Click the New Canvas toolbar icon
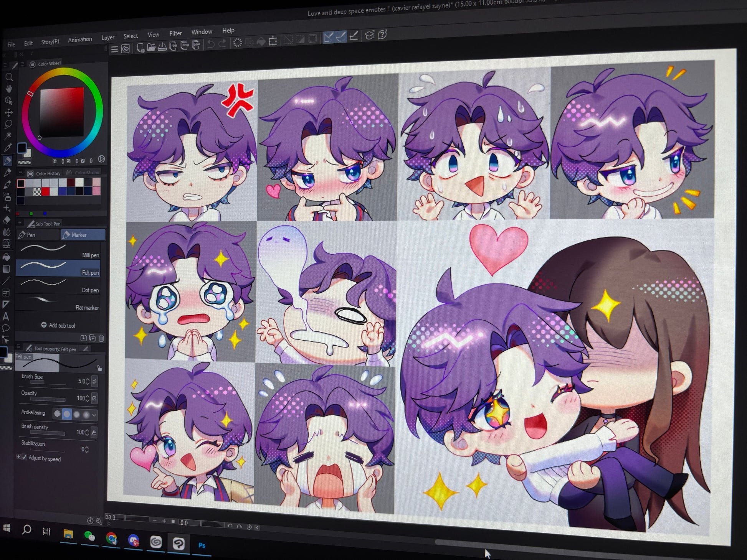 (x=140, y=48)
